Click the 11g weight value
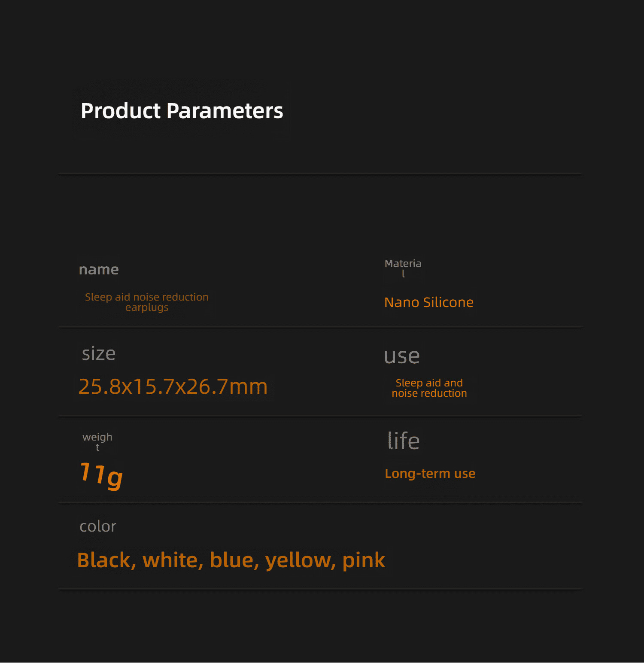 [x=101, y=474]
